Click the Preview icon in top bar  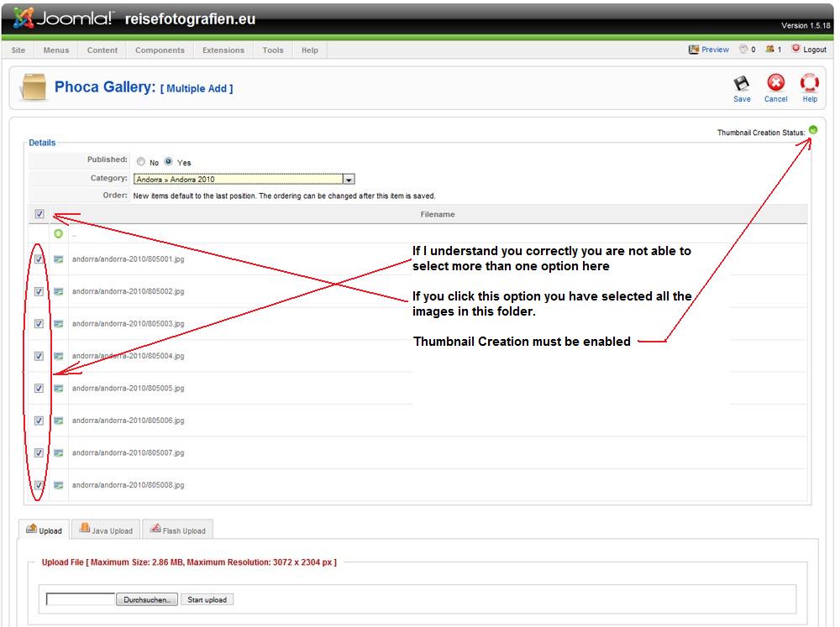coord(694,50)
